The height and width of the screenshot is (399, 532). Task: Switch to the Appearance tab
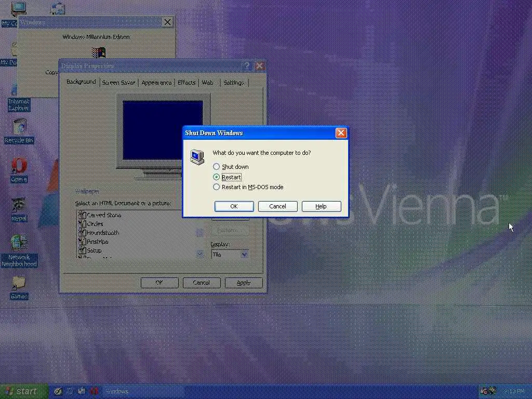156,83
